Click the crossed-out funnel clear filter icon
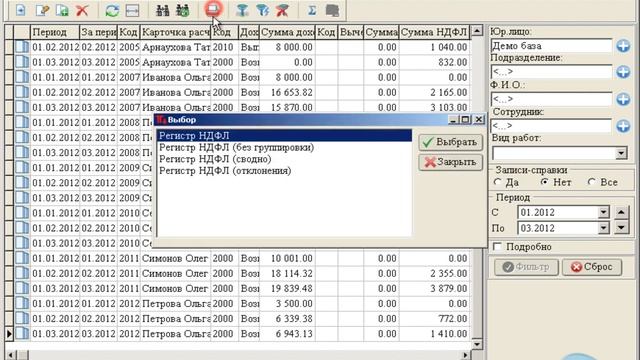640x360 pixels. click(x=282, y=10)
